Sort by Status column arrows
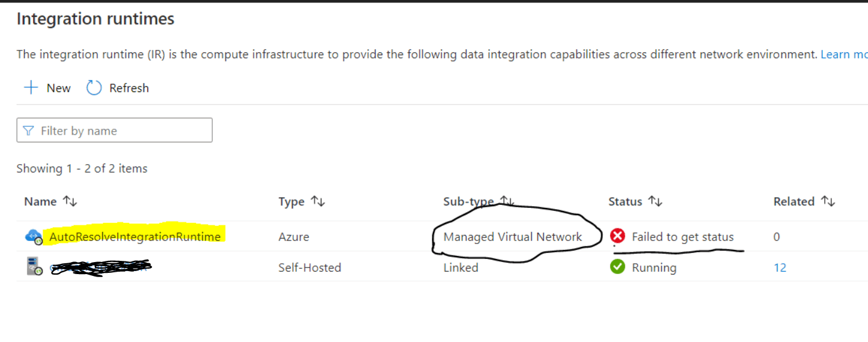 656,202
